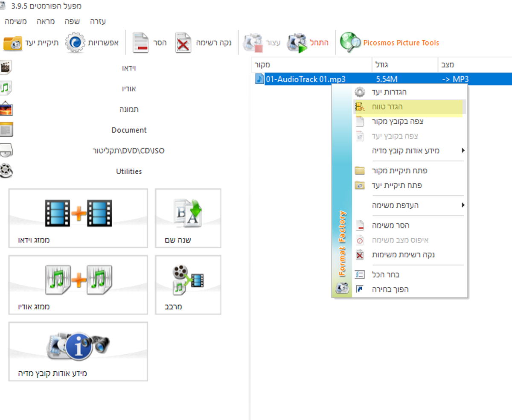Click the אודיו category label
The width and height of the screenshot is (512, 420).
(x=129, y=88)
